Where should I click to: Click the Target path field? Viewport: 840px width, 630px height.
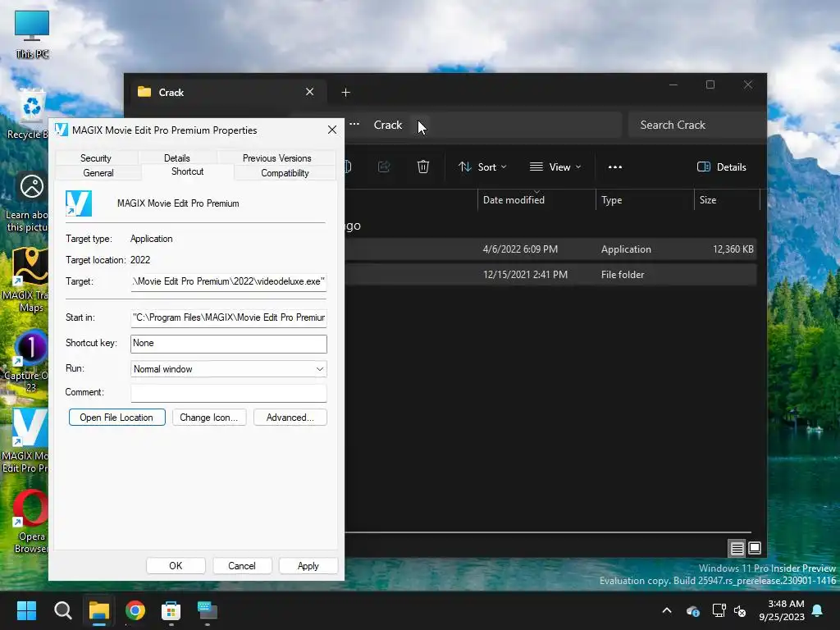coord(229,282)
